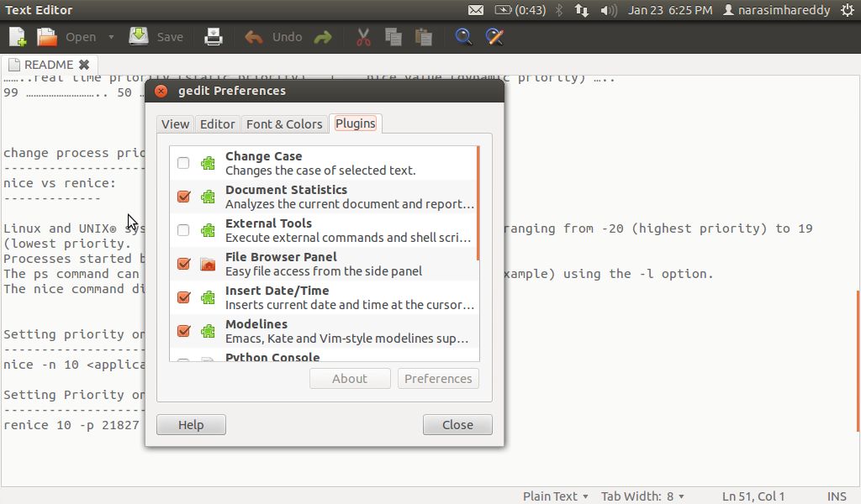Switch to the Editor tab

(218, 124)
